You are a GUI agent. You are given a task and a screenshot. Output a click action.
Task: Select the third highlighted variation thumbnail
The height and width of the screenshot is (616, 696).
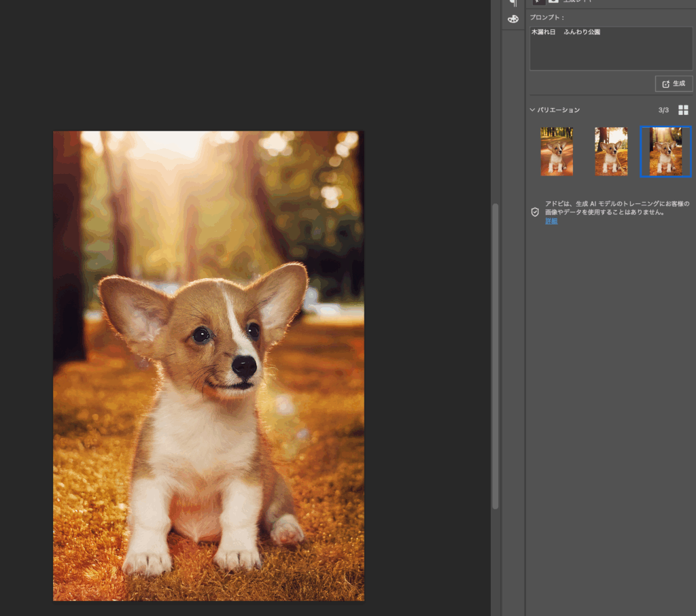[x=665, y=152]
